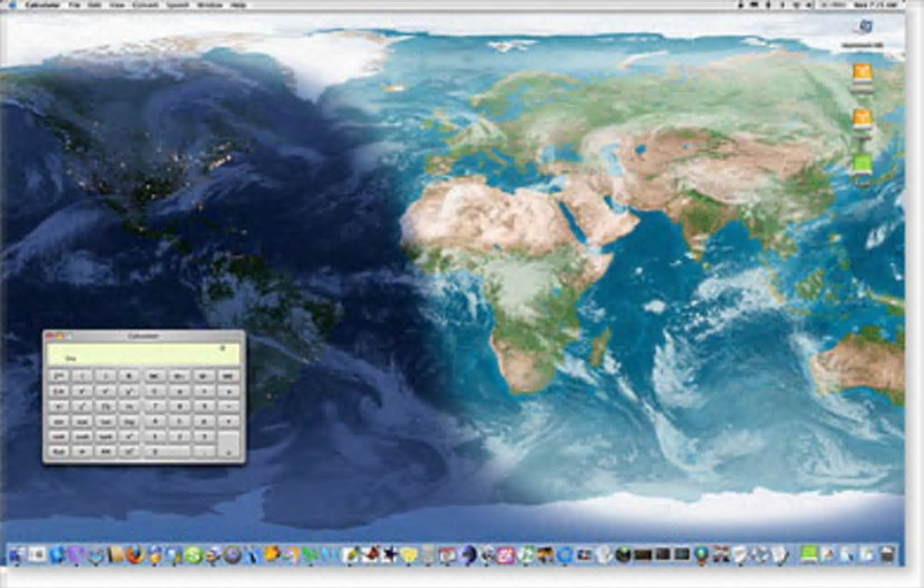Click the tanh key
The height and width of the screenshot is (588, 924).
105,437
